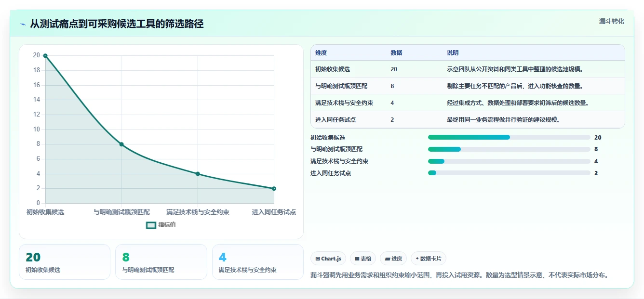Click x-axis label 满足技术栈与安全约束 on chart
This screenshot has height=299, width=644.
tap(198, 212)
